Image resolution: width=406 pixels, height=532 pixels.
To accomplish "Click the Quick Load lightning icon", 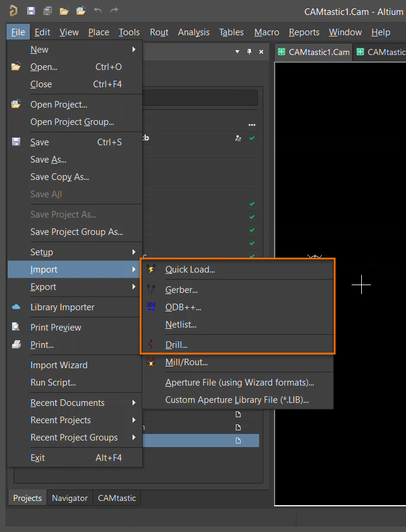I will (151, 270).
